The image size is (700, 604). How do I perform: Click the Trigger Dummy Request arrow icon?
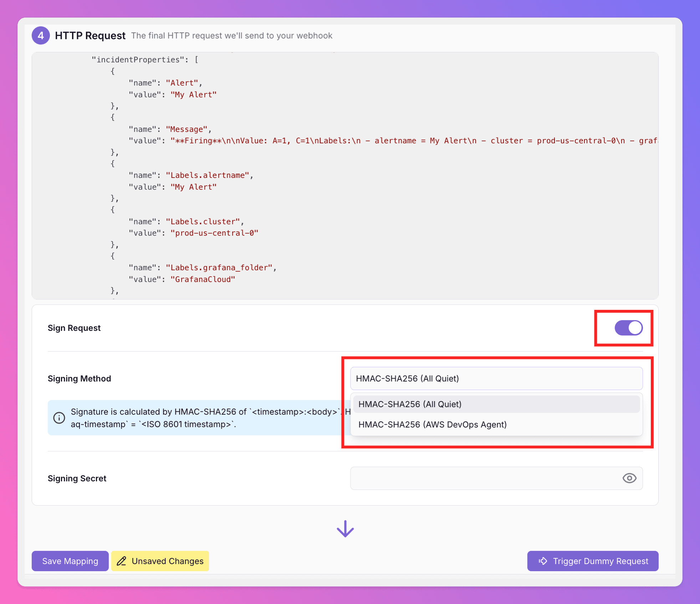pos(543,561)
